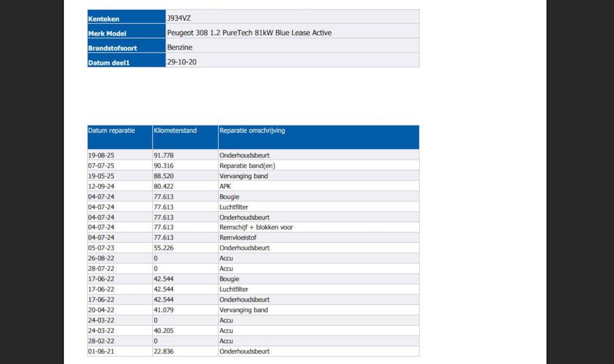This screenshot has width=614, height=364.
Task: Click the Datum reparatie column header
Action: tap(112, 131)
